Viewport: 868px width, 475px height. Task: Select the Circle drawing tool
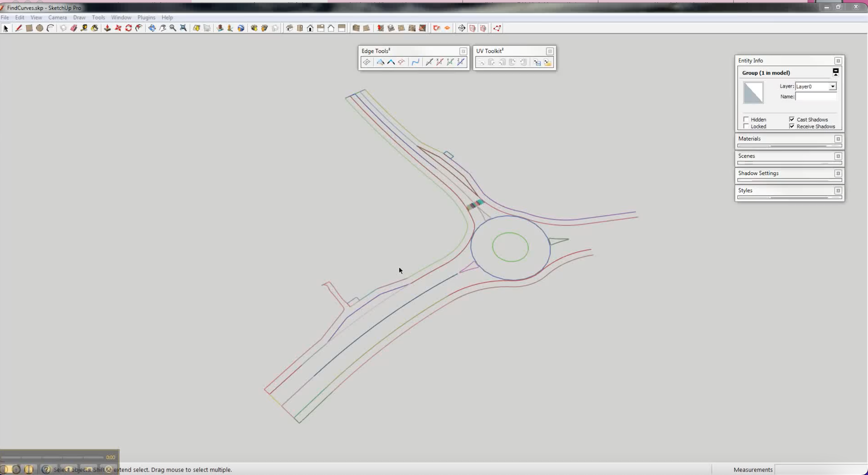point(40,28)
